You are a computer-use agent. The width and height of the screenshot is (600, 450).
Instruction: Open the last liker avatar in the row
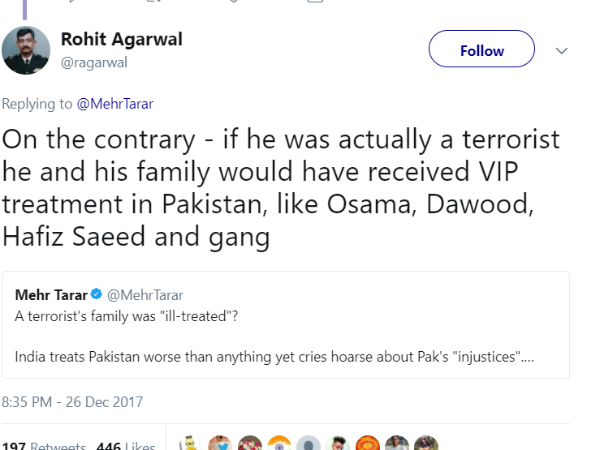pyautogui.click(x=427, y=443)
